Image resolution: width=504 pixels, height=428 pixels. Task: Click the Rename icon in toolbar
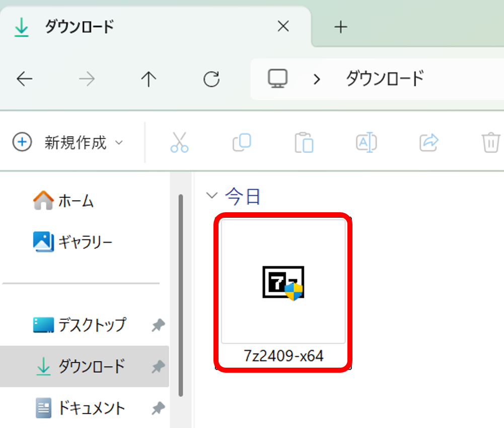367,142
